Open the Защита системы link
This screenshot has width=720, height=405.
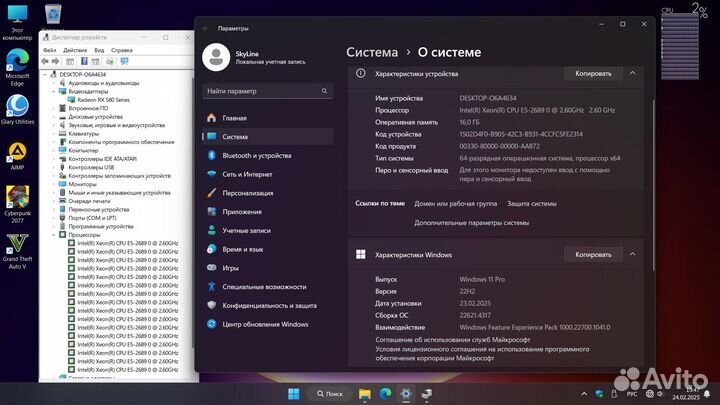531,203
